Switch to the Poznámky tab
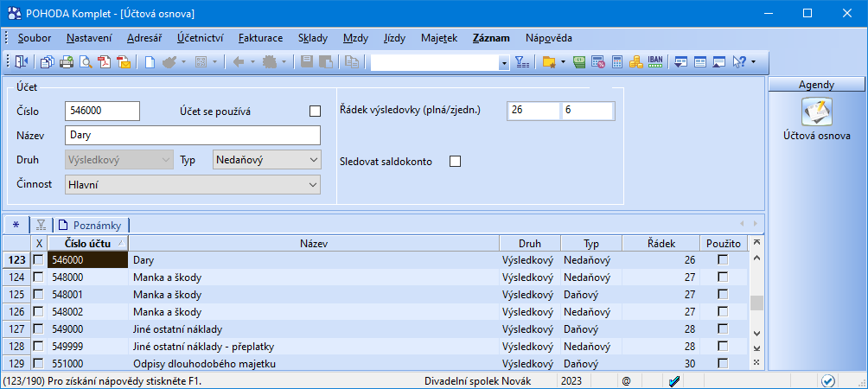 tap(92, 226)
